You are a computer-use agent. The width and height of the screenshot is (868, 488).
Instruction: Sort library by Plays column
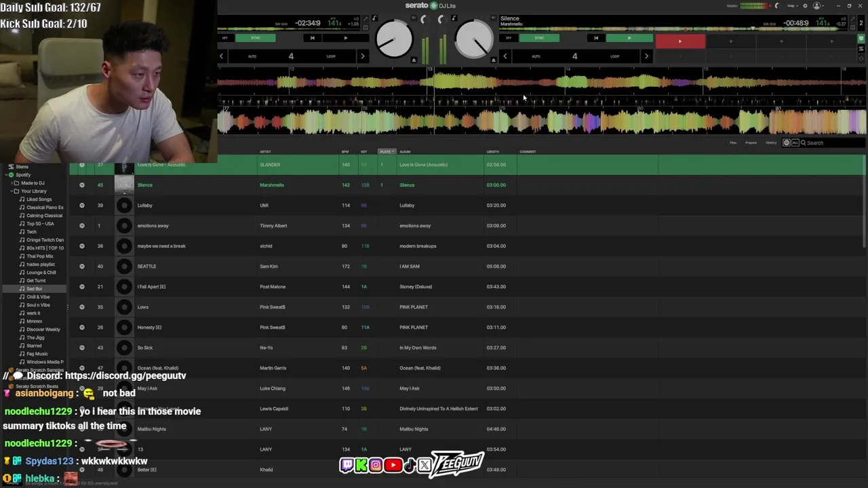pos(385,152)
